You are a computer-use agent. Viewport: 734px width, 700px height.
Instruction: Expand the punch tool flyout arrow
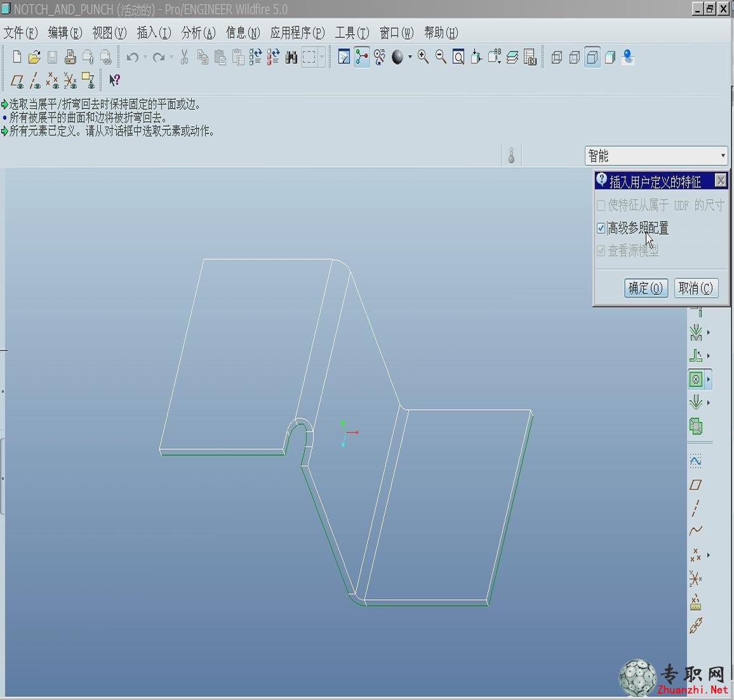click(708, 332)
